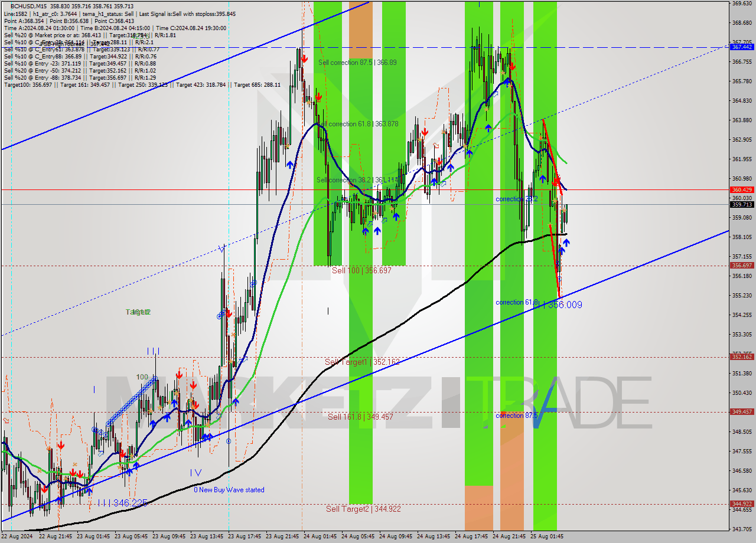756x543 pixels.
Task: Click the current price 359.713 tag
Action: click(x=742, y=205)
